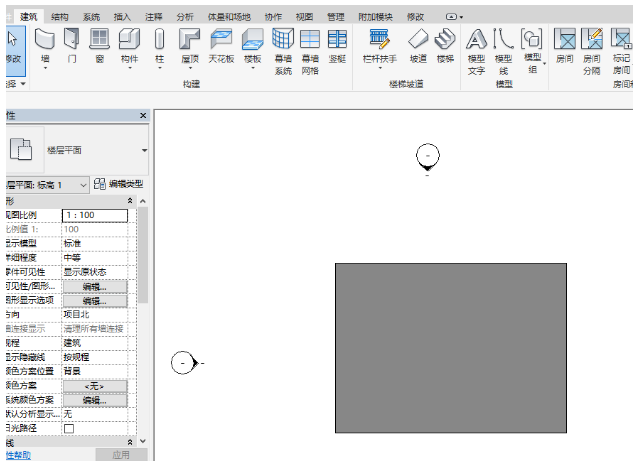The image size is (640, 466).
Task: Select the 构件 (Component) tool
Action: 129,46
